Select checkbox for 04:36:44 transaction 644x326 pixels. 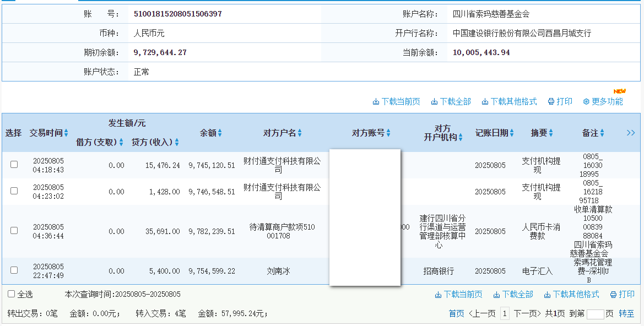pyautogui.click(x=14, y=230)
